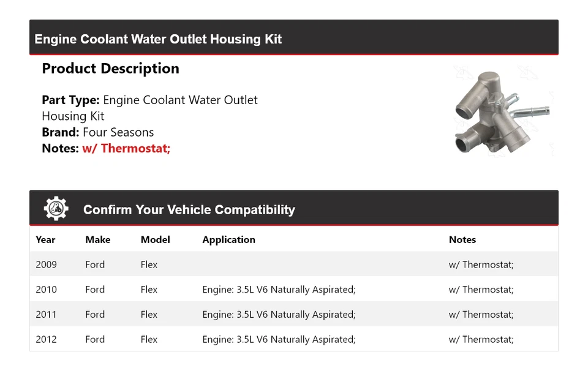Click the 'w/ Thermostat;' note in the 2012 row

481,340
